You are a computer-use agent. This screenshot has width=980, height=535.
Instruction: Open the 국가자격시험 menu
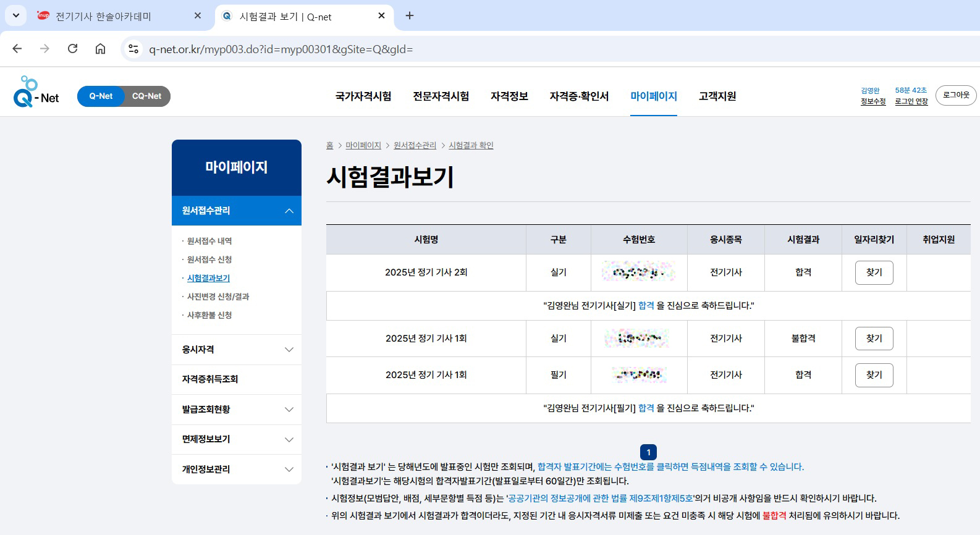(x=363, y=96)
